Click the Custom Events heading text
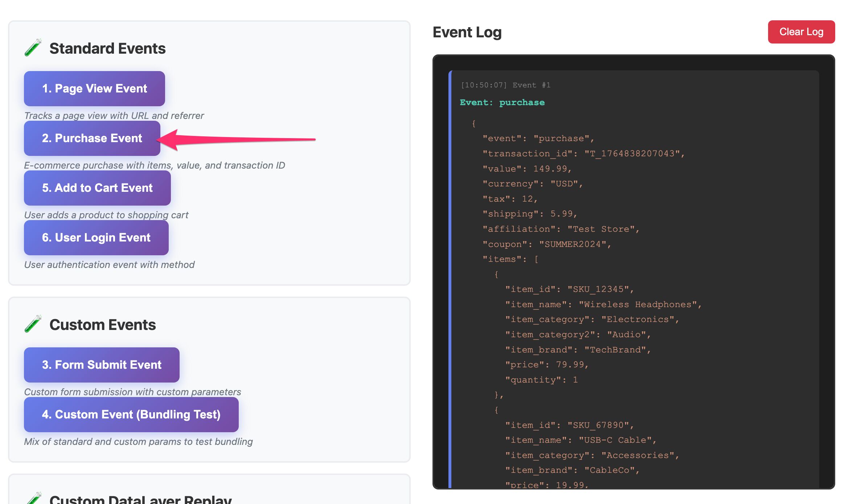Viewport: 849px width, 504px height. 103,325
